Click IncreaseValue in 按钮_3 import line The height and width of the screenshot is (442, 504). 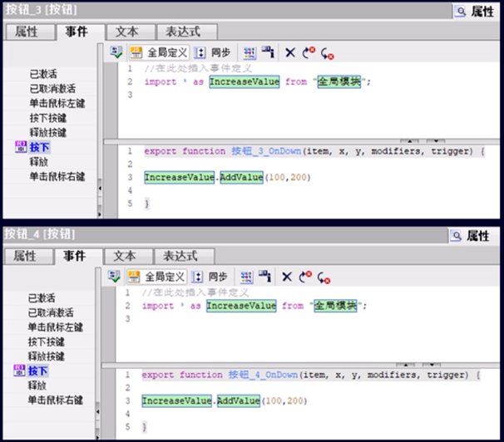pos(245,81)
